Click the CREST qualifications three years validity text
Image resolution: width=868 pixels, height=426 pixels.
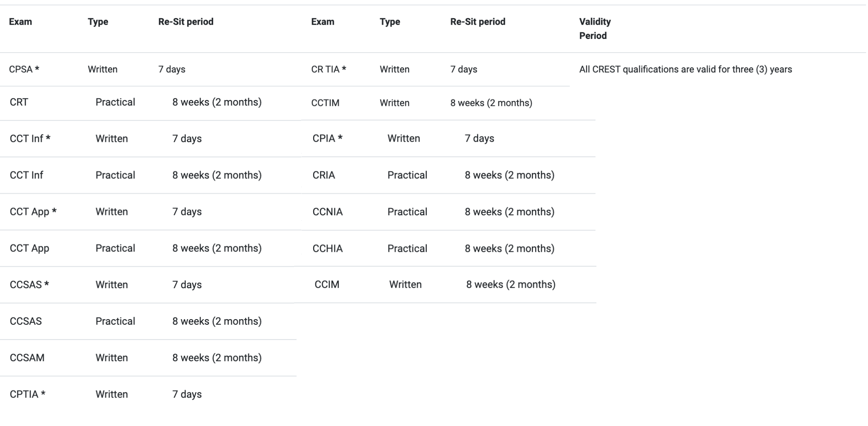[685, 70]
